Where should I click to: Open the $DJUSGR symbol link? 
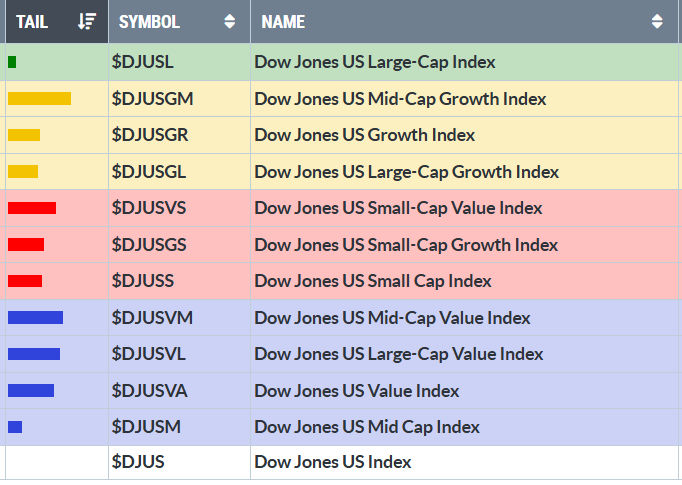[x=150, y=135]
